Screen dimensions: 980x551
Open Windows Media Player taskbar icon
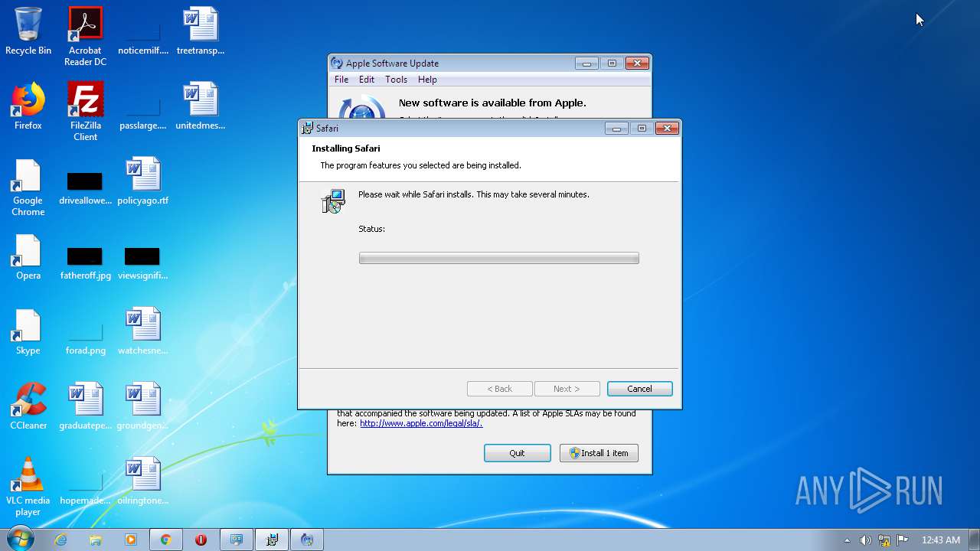(x=131, y=540)
